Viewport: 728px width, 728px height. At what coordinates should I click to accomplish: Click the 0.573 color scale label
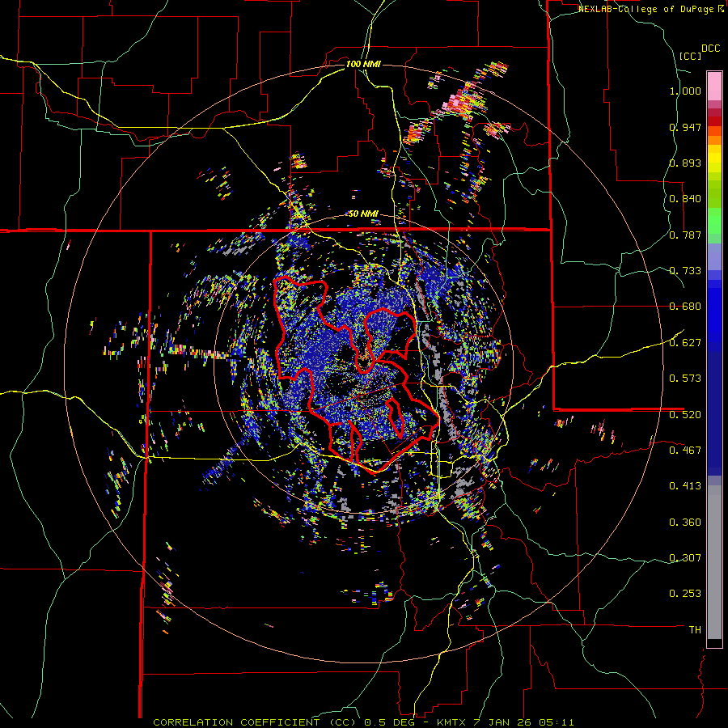click(685, 379)
